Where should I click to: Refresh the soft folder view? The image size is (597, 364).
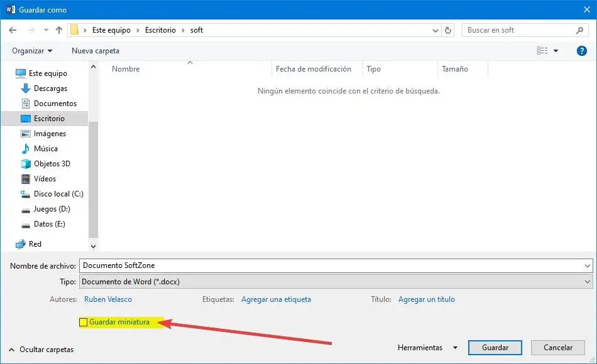click(x=448, y=30)
